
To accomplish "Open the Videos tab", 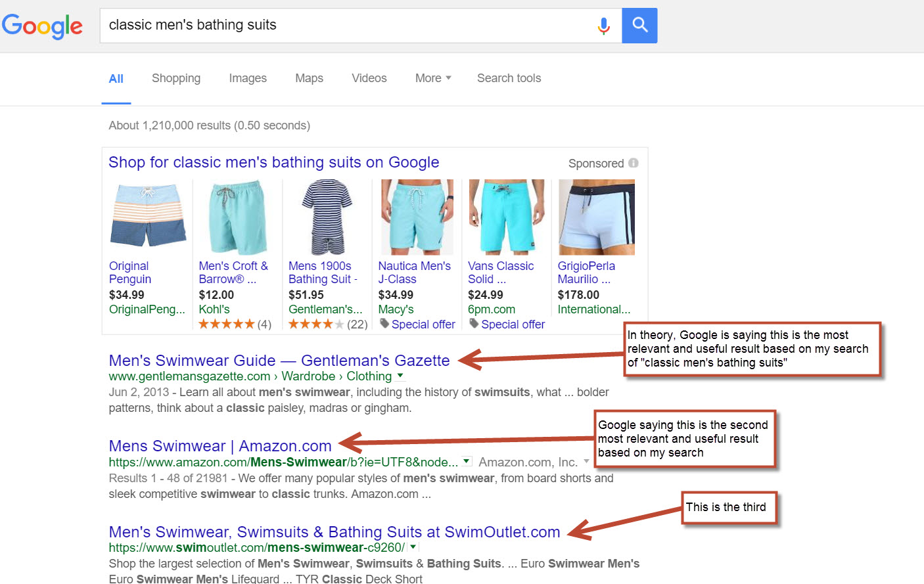I will (x=369, y=78).
